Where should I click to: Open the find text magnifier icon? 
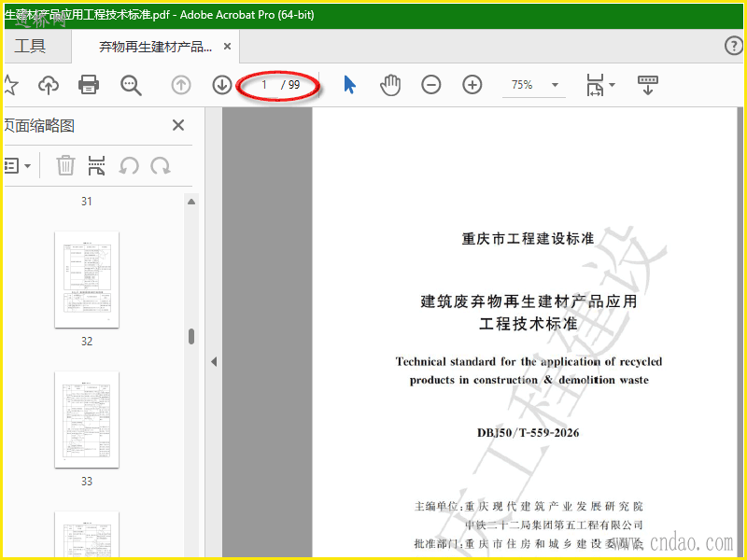point(131,85)
